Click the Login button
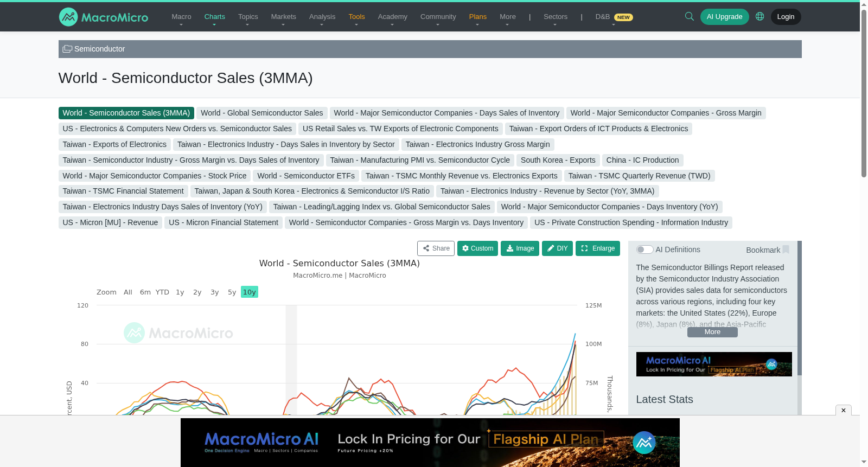This screenshot has height=467, width=868. [786, 17]
